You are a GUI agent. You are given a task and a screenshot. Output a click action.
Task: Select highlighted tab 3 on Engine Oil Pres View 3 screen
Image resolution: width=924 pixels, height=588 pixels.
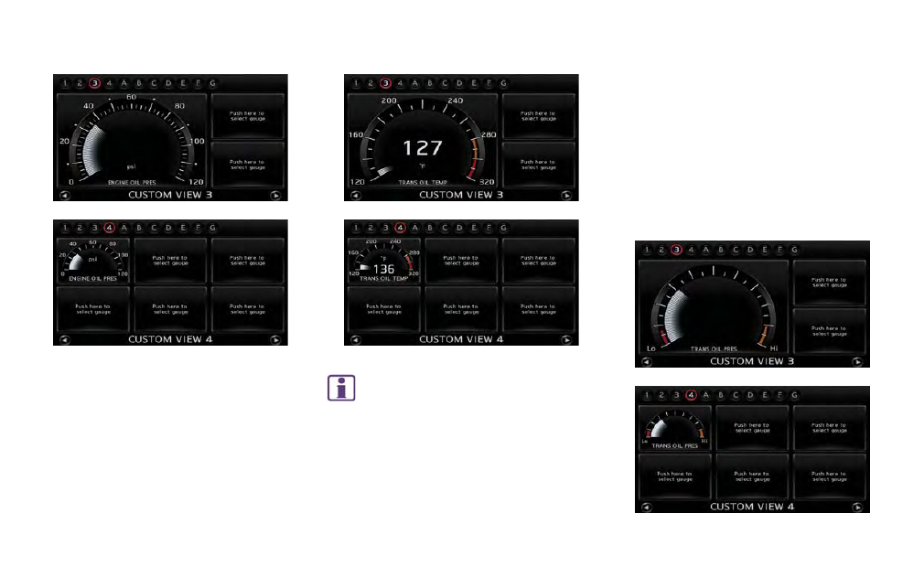[94, 83]
